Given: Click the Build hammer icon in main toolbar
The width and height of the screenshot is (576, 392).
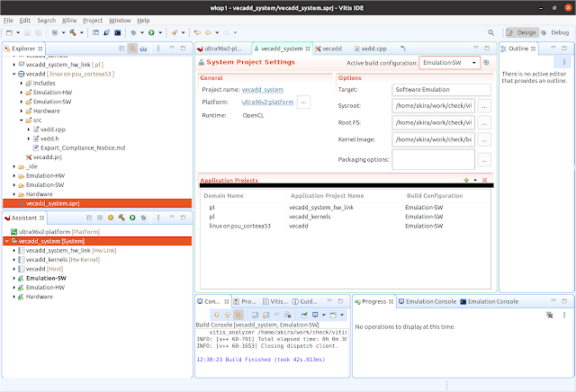Looking at the screenshot, I should [73, 32].
